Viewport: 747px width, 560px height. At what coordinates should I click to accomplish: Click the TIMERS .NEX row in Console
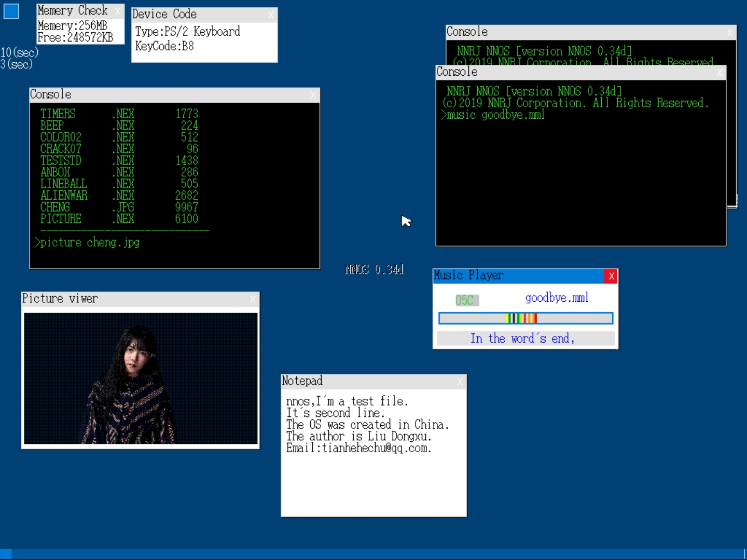[x=119, y=114]
